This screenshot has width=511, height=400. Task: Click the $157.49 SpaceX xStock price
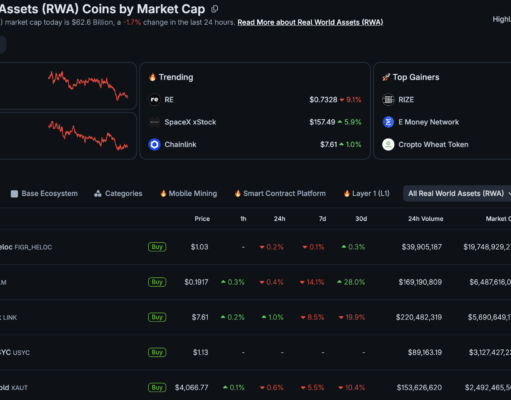click(x=322, y=122)
